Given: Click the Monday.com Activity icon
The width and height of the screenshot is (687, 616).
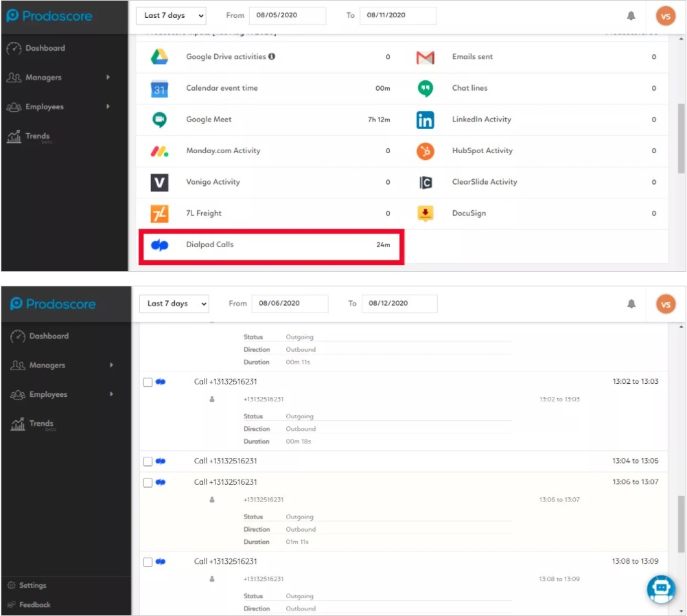Looking at the screenshot, I should coord(159,151).
